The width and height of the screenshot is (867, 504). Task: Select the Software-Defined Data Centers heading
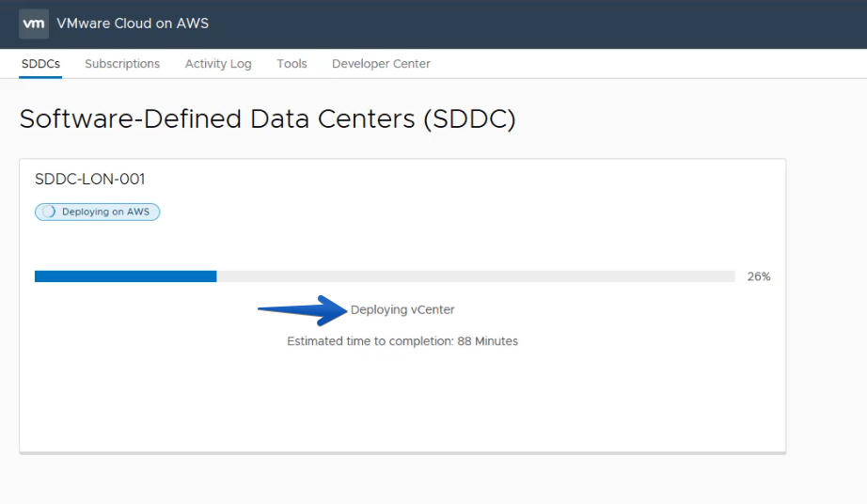pos(268,118)
